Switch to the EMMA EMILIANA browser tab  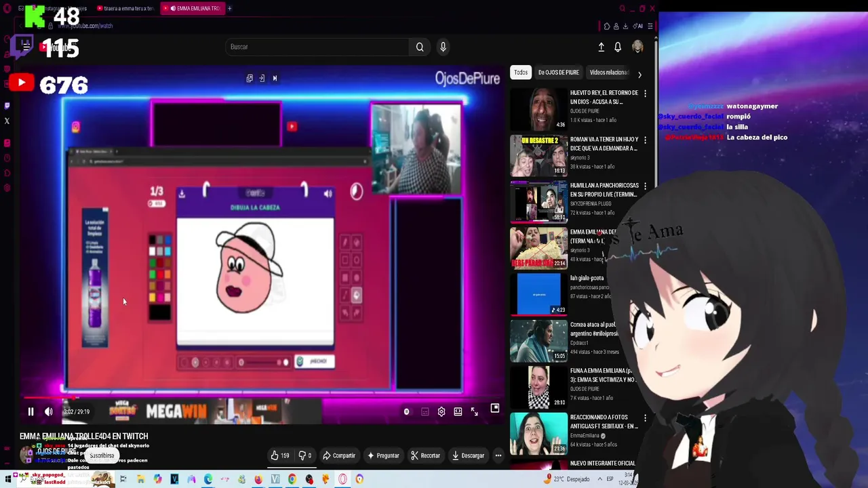pos(193,8)
